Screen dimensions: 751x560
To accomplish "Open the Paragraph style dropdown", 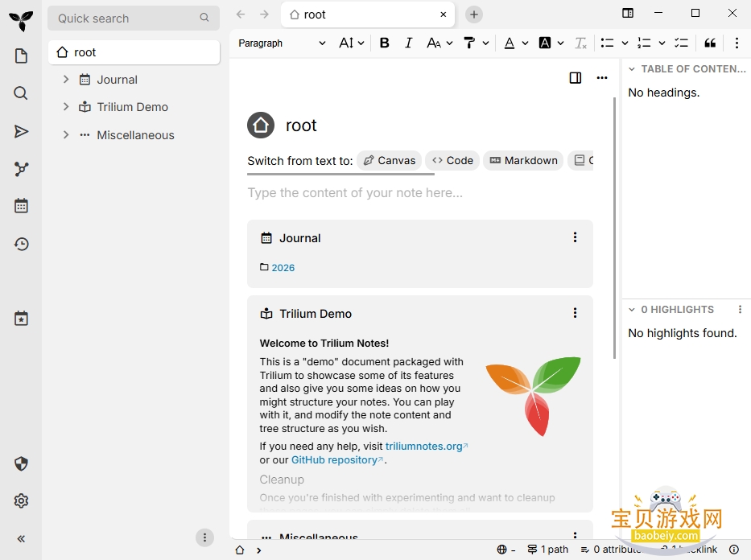I will [282, 43].
